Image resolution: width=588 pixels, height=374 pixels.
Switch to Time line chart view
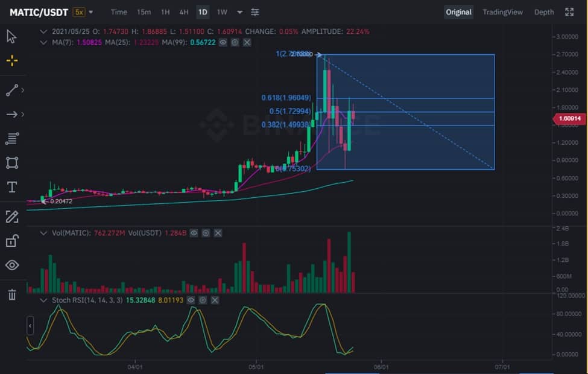(x=119, y=12)
